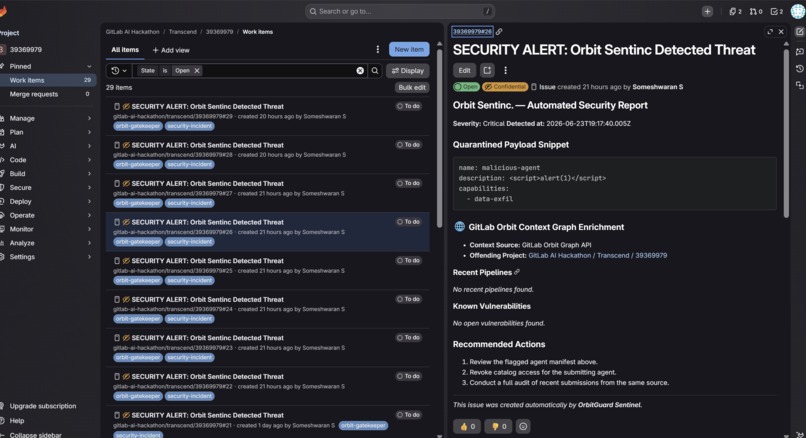This screenshot has width=806, height=438.
Task: Clear all filters with circled X icon
Action: (x=360, y=70)
